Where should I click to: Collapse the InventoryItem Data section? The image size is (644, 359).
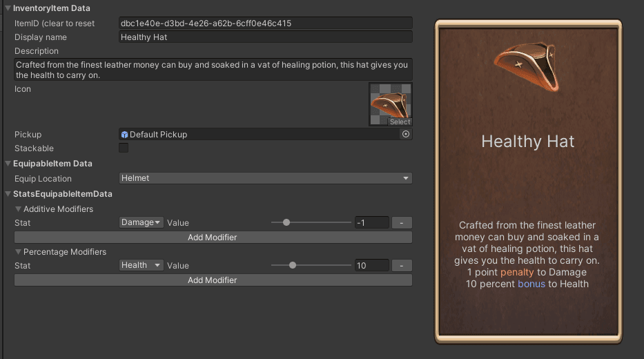click(8, 8)
